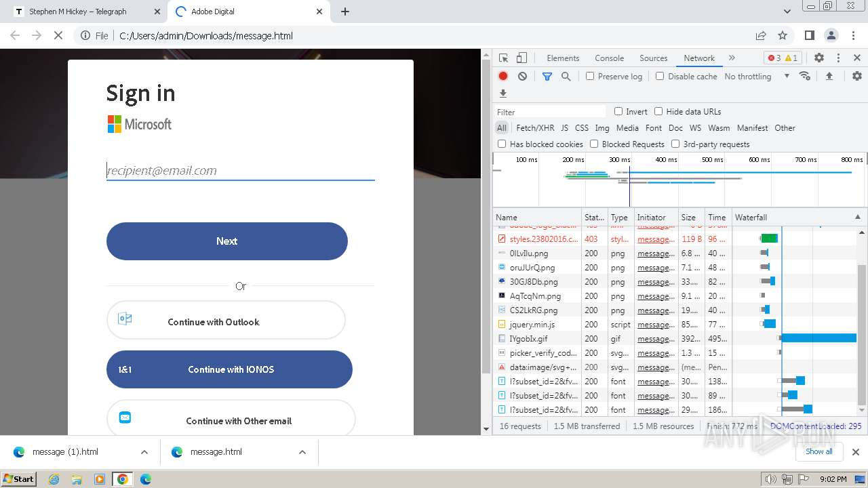This screenshot has height=488, width=868.
Task: Click the import HAR upload icon
Action: (x=829, y=77)
